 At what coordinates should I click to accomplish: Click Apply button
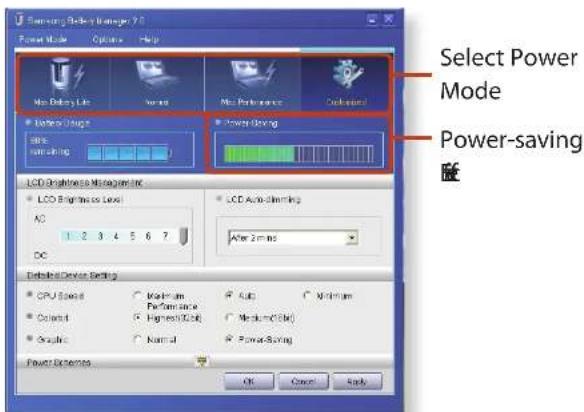pos(357,381)
